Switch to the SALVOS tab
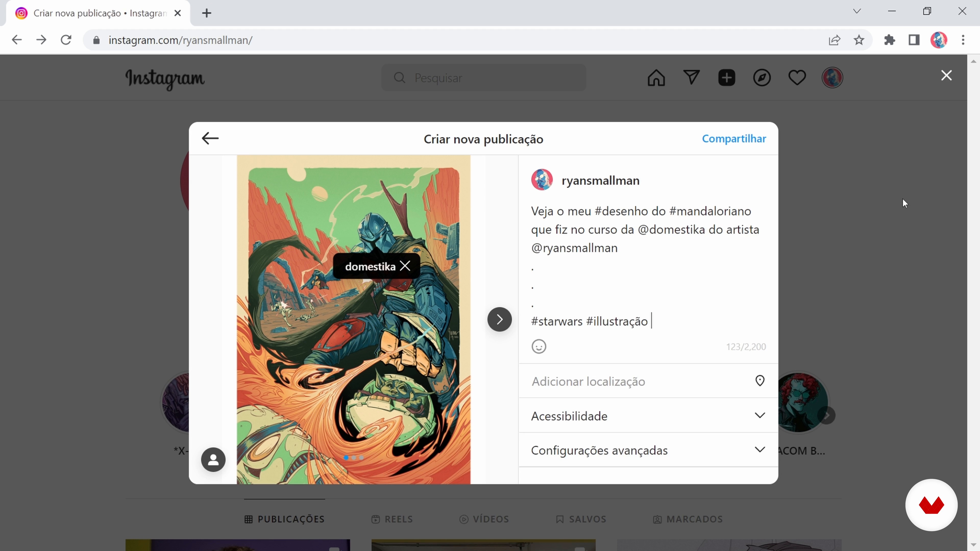 click(x=581, y=519)
